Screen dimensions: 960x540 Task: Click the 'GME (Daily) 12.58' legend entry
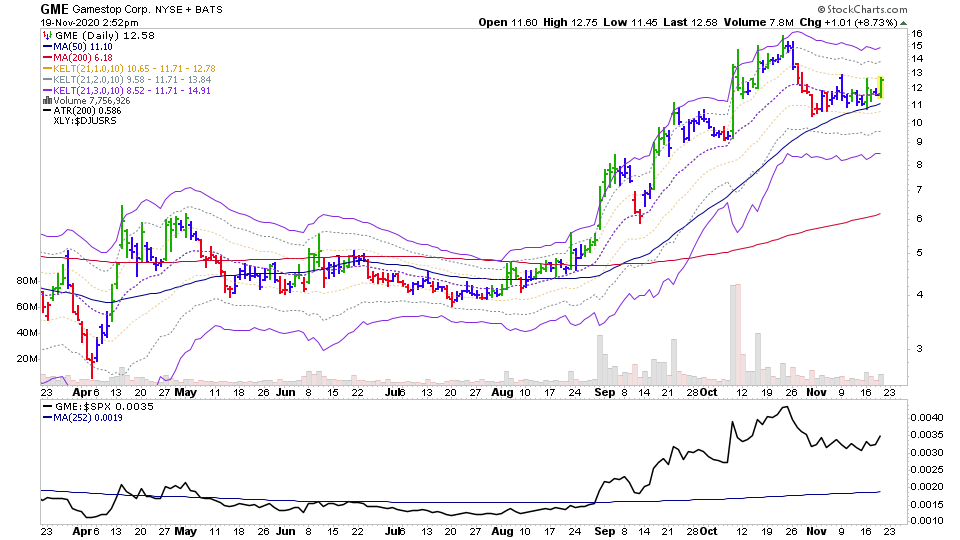pyautogui.click(x=105, y=36)
